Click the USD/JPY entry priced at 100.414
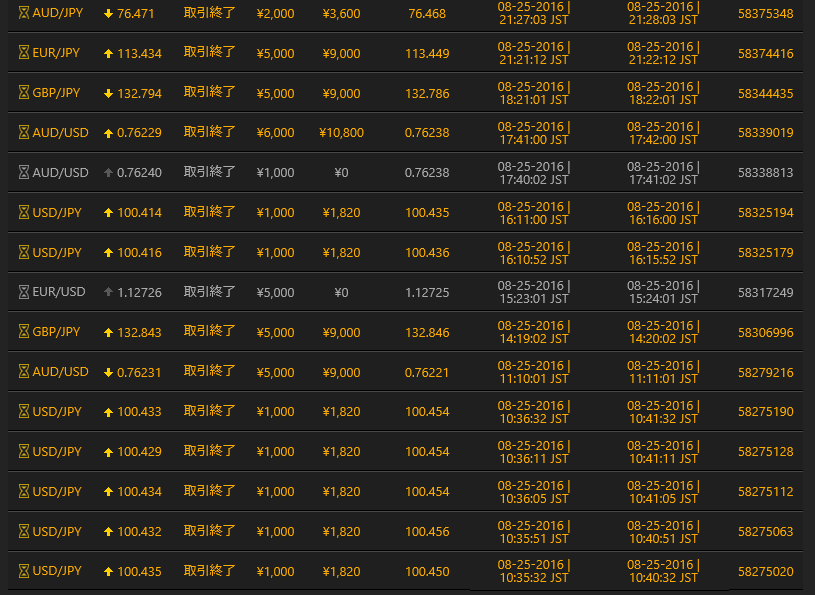 click(x=57, y=213)
